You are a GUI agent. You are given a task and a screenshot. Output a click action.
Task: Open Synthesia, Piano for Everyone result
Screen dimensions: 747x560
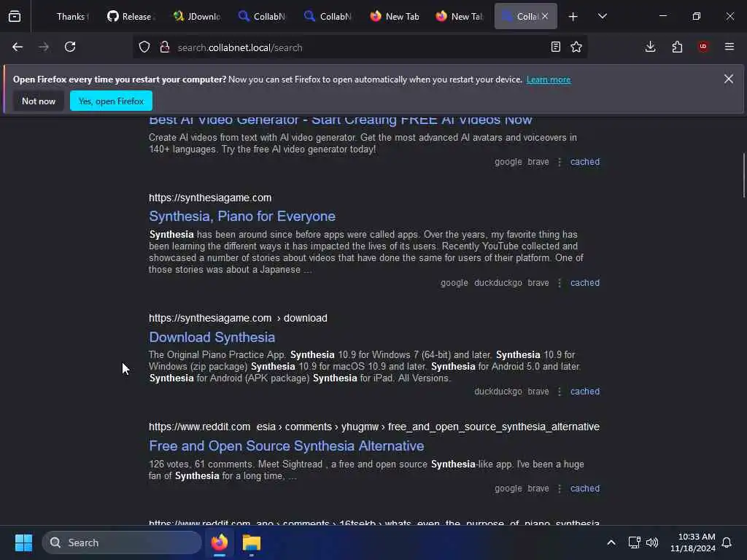click(x=242, y=216)
